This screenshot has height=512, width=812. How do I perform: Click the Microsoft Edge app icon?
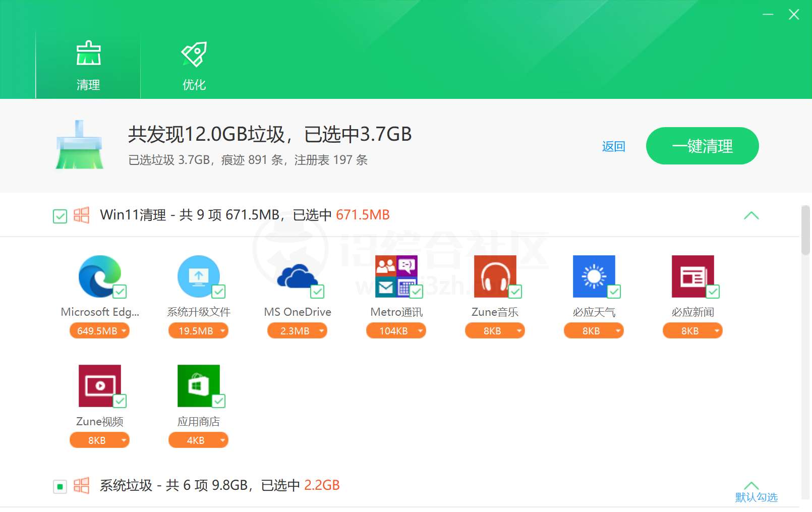(x=100, y=276)
